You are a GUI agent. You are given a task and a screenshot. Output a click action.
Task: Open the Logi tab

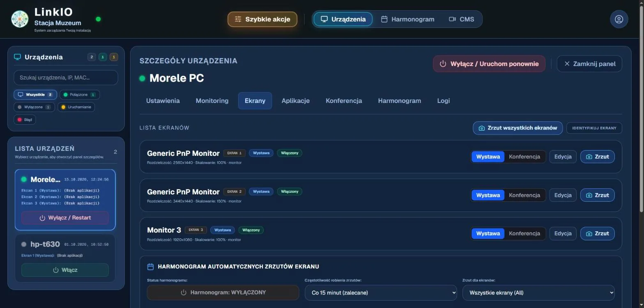[444, 101]
